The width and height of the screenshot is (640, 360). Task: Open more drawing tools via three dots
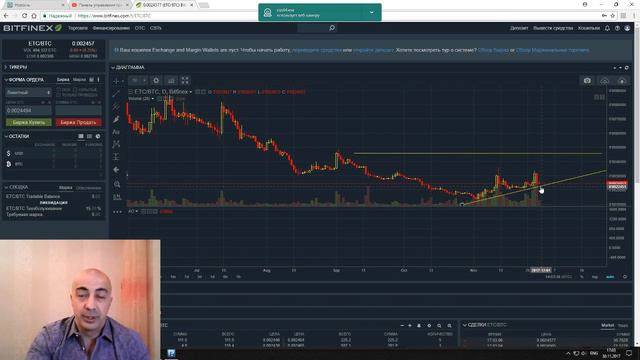[117, 212]
